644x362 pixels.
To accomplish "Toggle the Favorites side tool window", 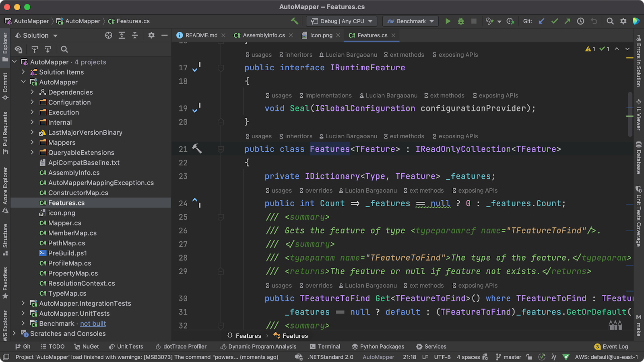I will point(5,283).
